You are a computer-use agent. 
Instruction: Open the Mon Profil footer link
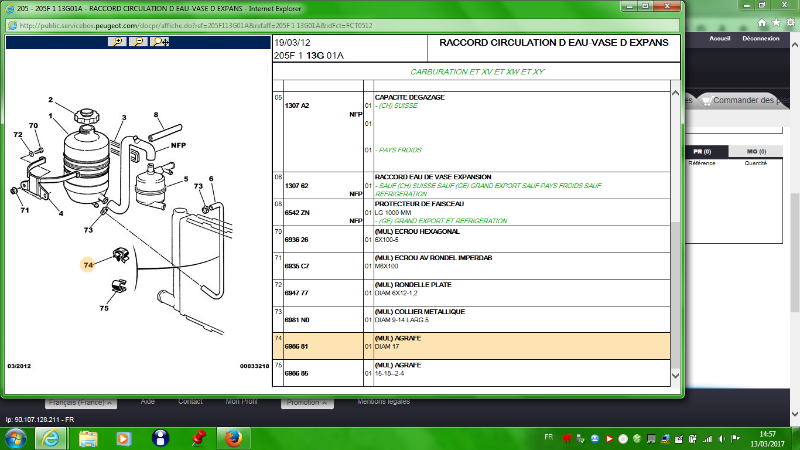pos(241,402)
